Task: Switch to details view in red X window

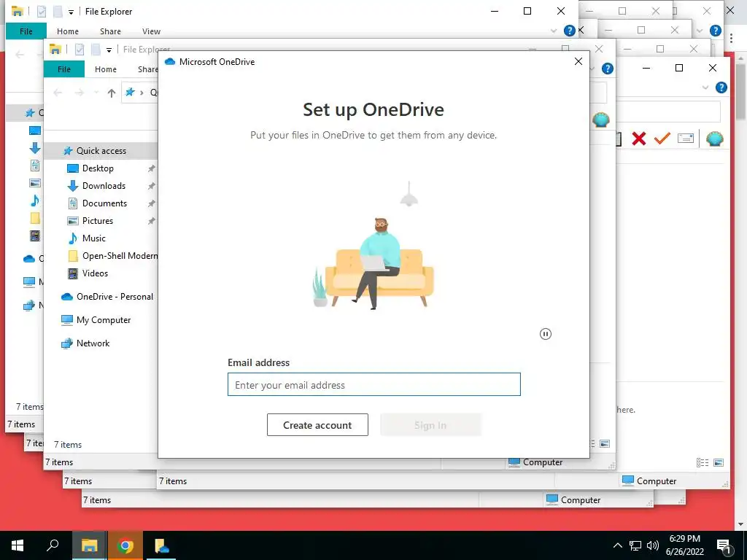Action: (x=703, y=463)
